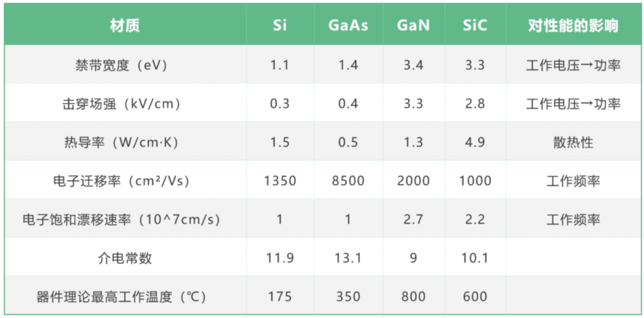
Task: Click the SiC thermal conductivity value 4.9
Action: coord(475,142)
